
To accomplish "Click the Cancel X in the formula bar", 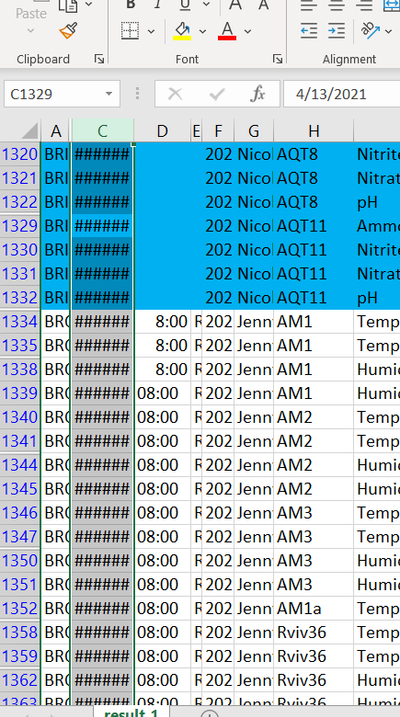I will [175, 94].
